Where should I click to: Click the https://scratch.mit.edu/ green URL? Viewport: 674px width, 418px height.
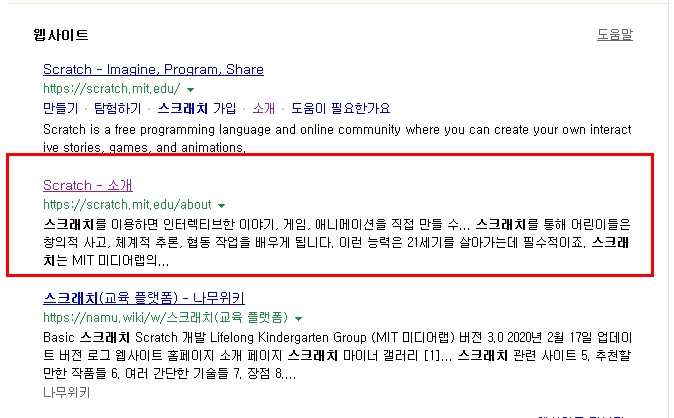[x=112, y=89]
